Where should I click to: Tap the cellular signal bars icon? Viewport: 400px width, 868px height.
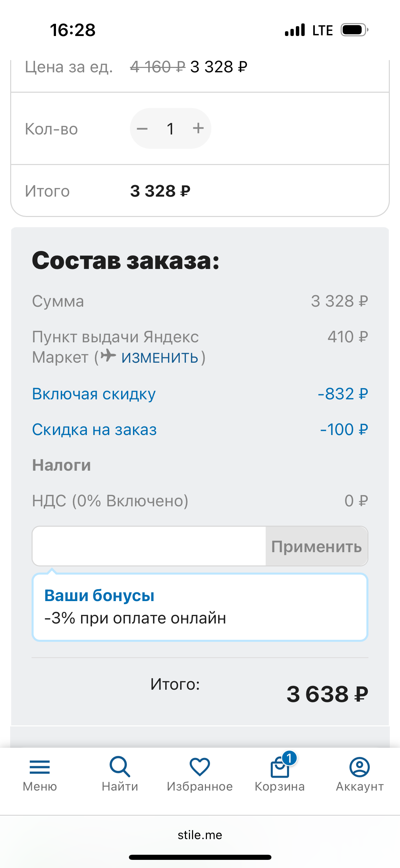(x=295, y=30)
